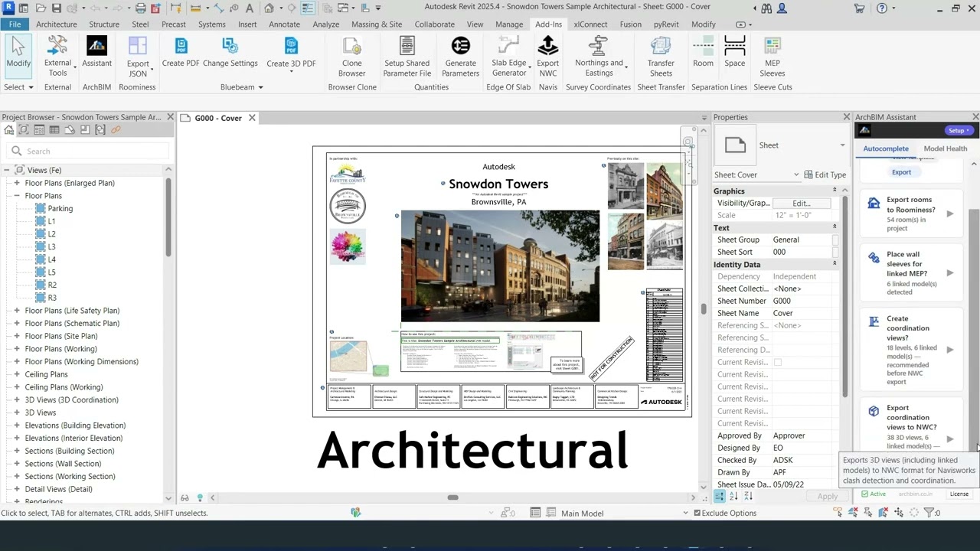The width and height of the screenshot is (980, 551).
Task: Toggle the Exclude Options checkbox
Action: [x=697, y=514]
